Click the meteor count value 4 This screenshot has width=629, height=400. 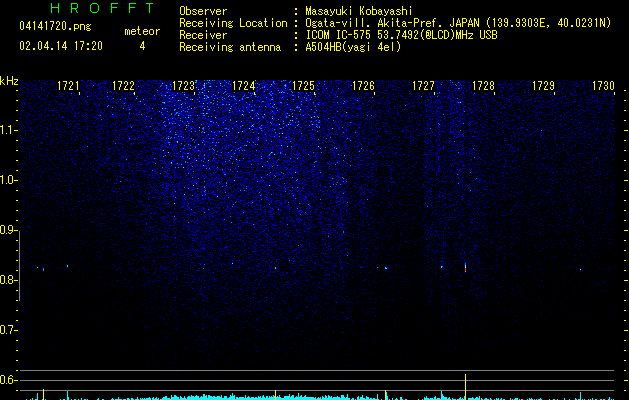142,46
